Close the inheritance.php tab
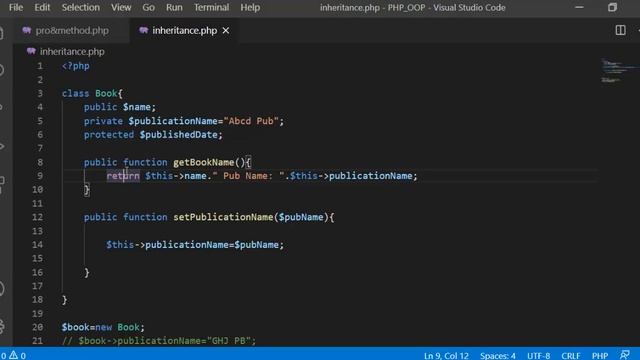 point(226,31)
